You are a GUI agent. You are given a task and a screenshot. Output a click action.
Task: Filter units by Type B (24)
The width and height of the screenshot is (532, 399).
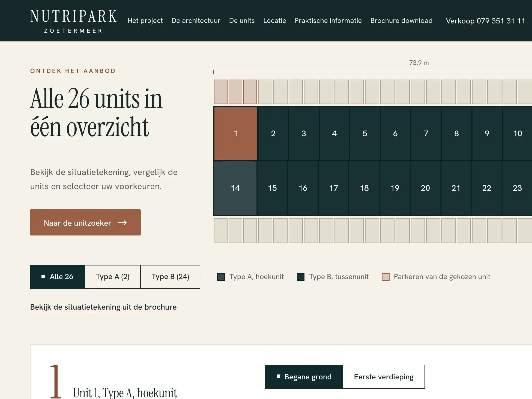point(170,277)
